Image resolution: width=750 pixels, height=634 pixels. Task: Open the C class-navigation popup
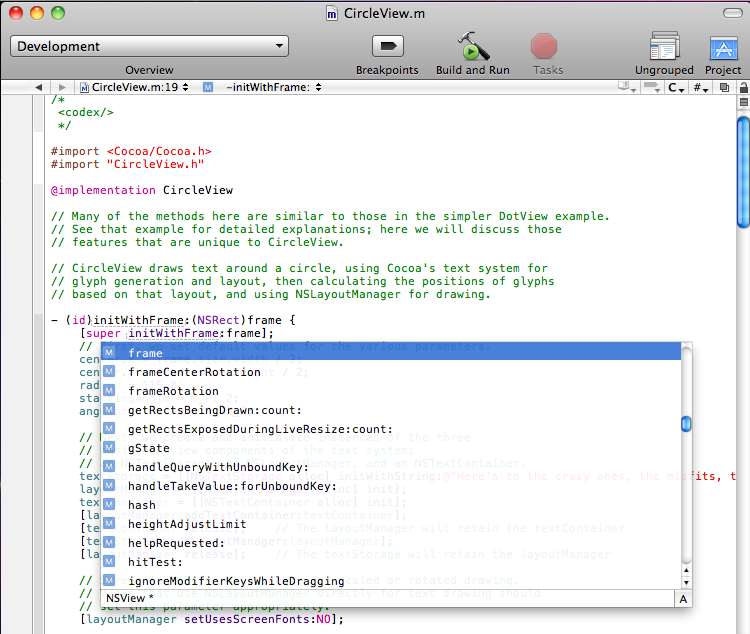[x=677, y=88]
